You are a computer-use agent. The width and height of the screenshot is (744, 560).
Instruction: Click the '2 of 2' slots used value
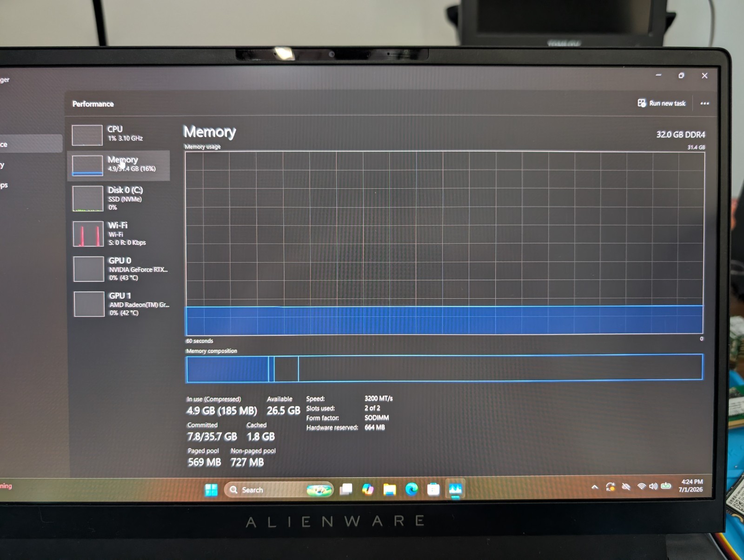(x=372, y=408)
